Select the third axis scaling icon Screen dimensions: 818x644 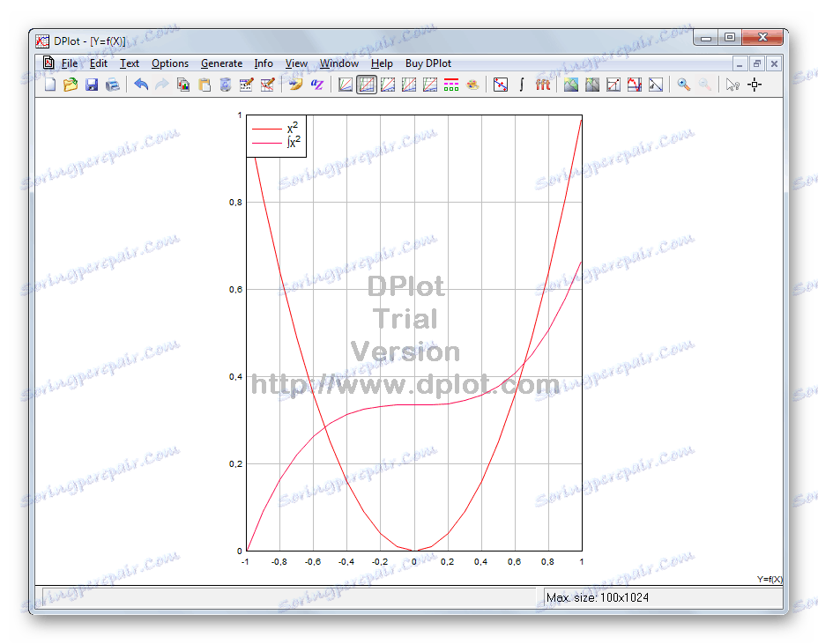click(388, 85)
